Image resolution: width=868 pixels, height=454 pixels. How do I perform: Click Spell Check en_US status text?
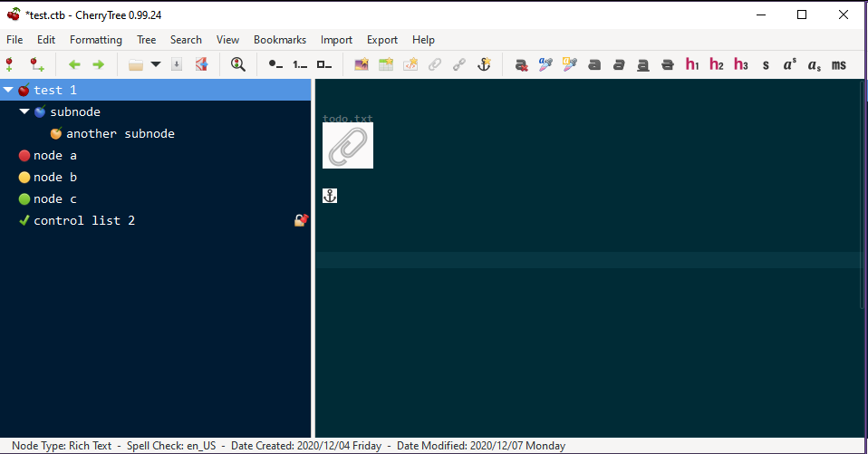point(171,446)
